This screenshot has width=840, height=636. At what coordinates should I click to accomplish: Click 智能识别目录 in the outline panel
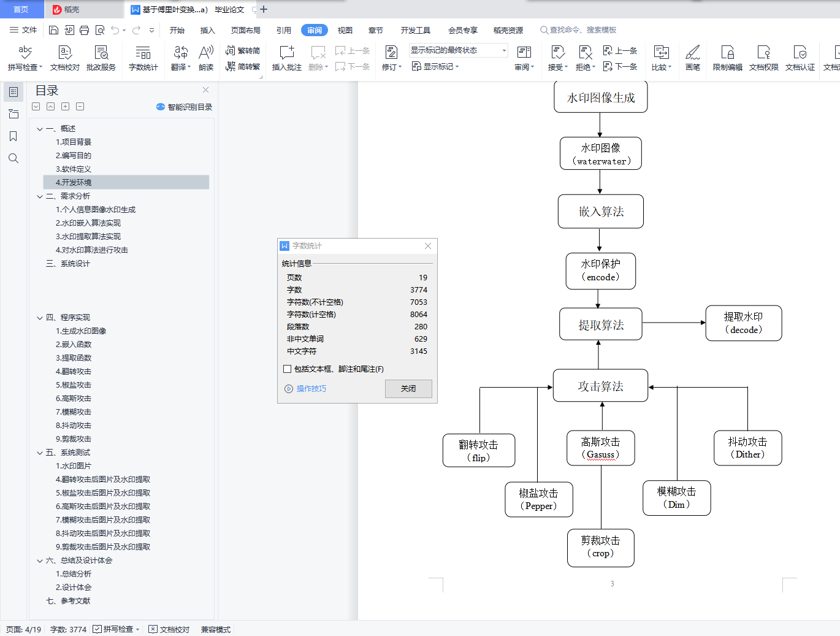click(x=185, y=107)
